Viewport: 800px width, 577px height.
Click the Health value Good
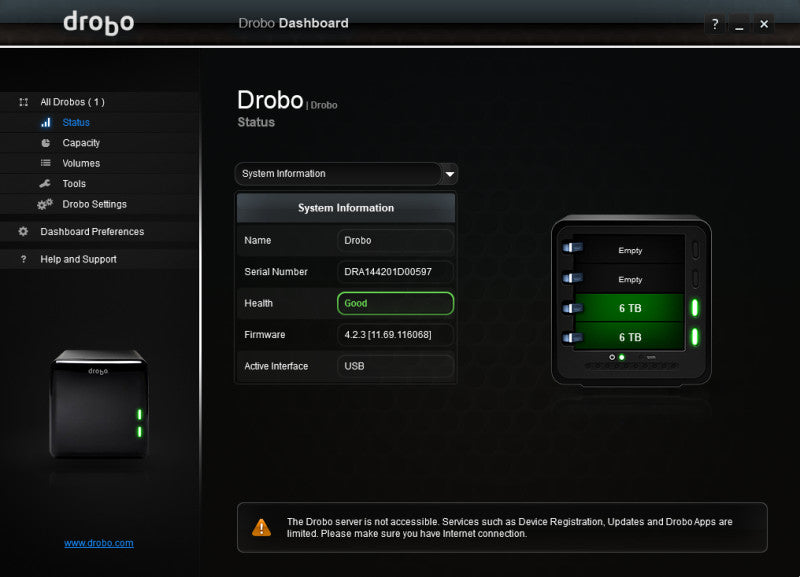click(395, 303)
